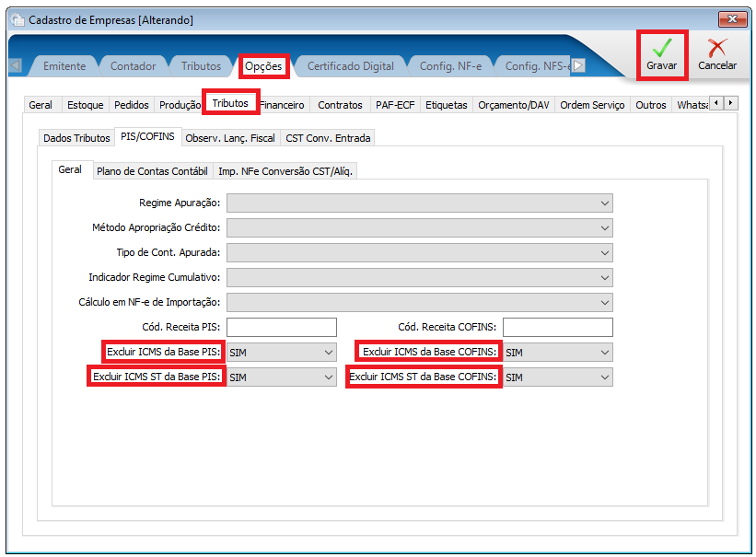Open the Emitente tab
Image resolution: width=756 pixels, height=557 pixels.
coord(64,66)
